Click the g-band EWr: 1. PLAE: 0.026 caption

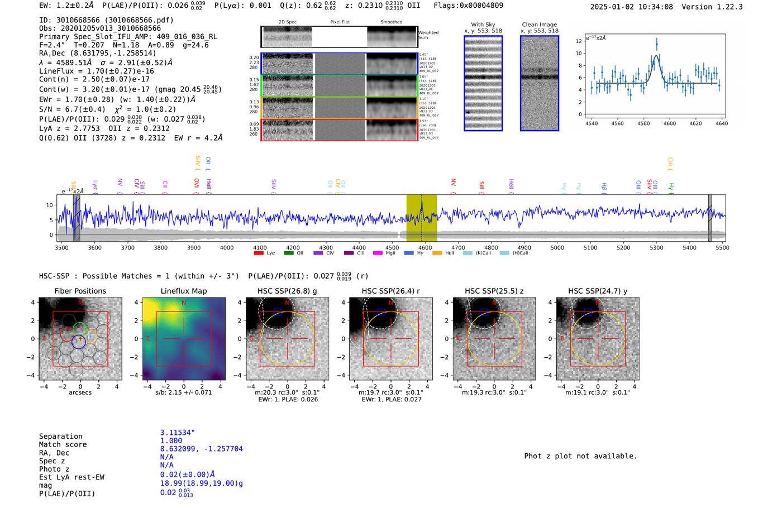coord(287,399)
